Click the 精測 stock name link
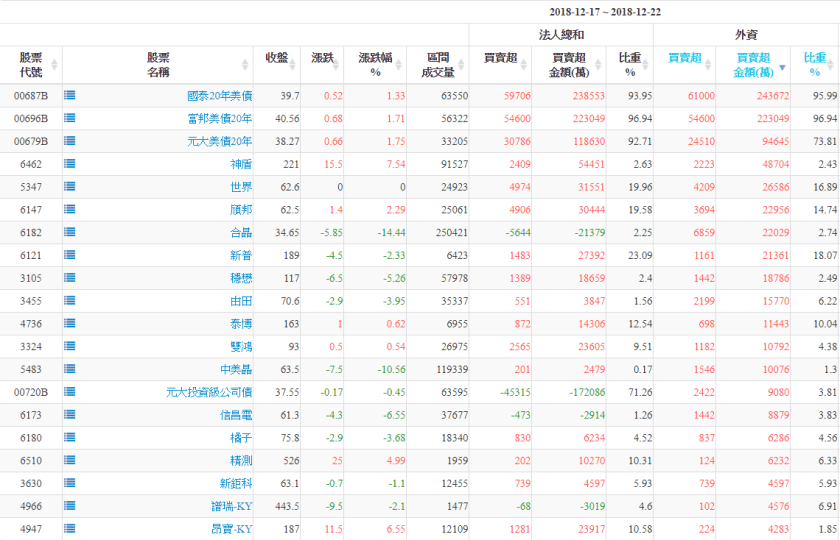 point(241,461)
